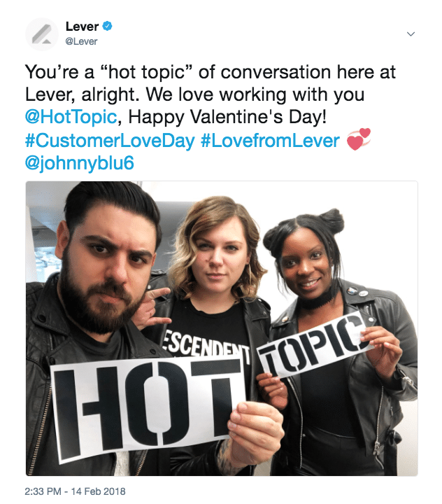The width and height of the screenshot is (442, 504).
Task: Click the jacket pin buttons in photo
Action: pos(357,292)
